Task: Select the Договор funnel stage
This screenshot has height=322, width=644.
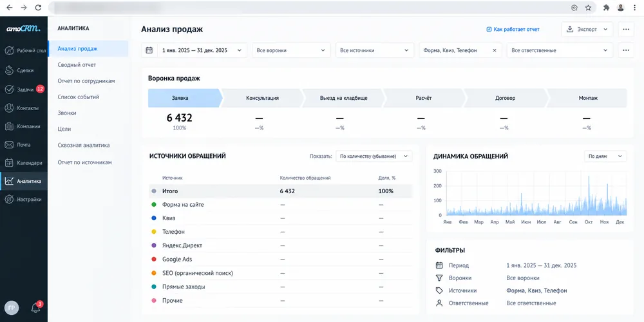Action: [x=505, y=98]
